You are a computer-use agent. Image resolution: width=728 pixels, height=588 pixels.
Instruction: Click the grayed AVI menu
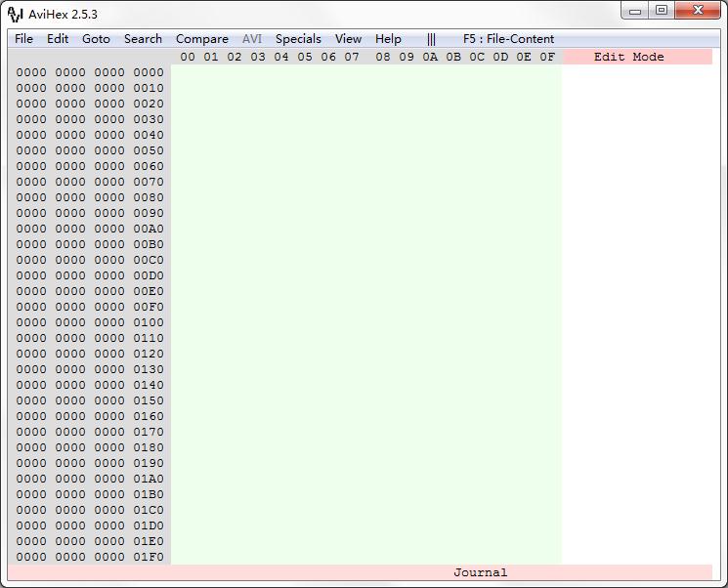click(251, 39)
